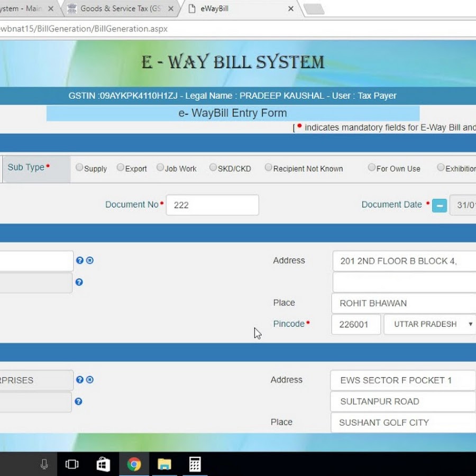Screen dimensions: 476x476
Task: Click the browser address bar URL
Action: [x=85, y=29]
